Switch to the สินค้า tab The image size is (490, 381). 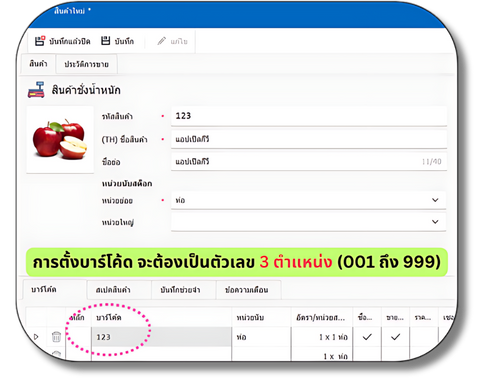pyautogui.click(x=38, y=64)
